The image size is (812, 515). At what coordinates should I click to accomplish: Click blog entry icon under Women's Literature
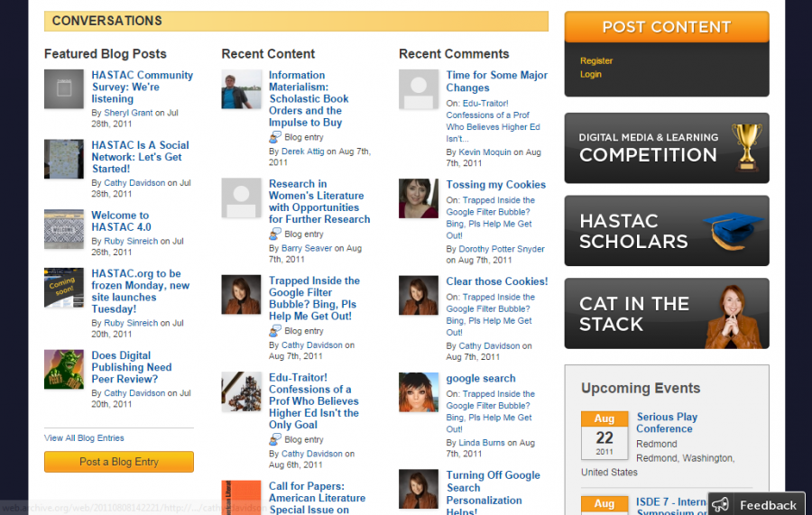click(x=275, y=234)
